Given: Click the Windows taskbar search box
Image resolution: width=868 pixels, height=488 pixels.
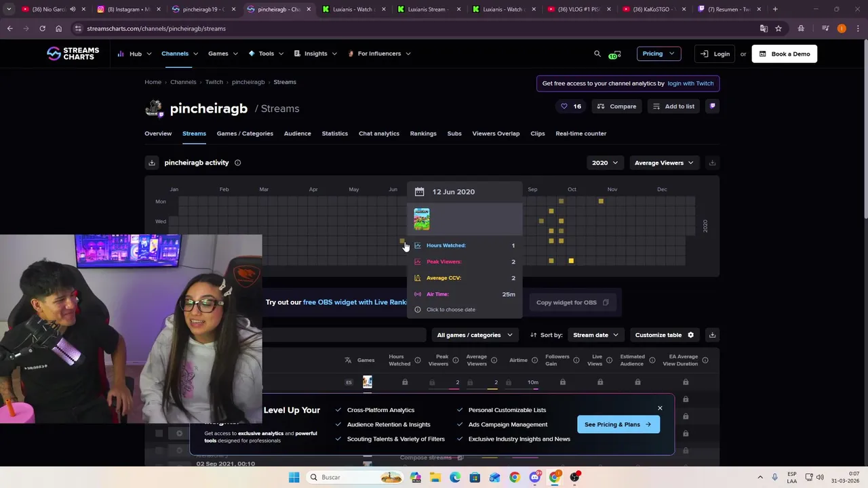Looking at the screenshot, I should [x=355, y=477].
